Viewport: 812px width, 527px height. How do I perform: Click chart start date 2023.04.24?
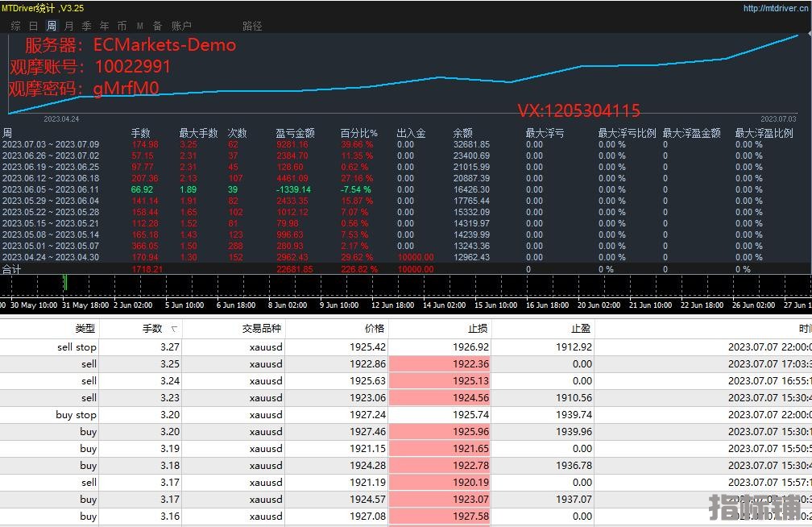pyautogui.click(x=61, y=119)
